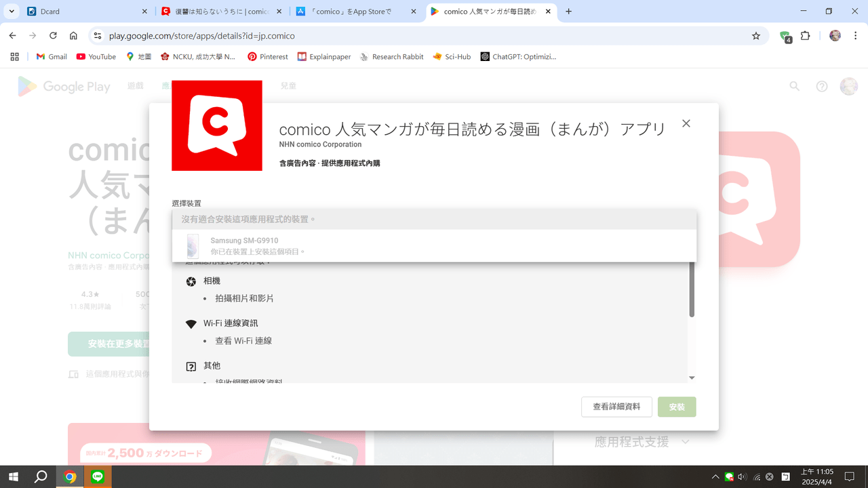The image size is (868, 488).
Task: Click the address bar URL field
Action: (x=427, y=36)
